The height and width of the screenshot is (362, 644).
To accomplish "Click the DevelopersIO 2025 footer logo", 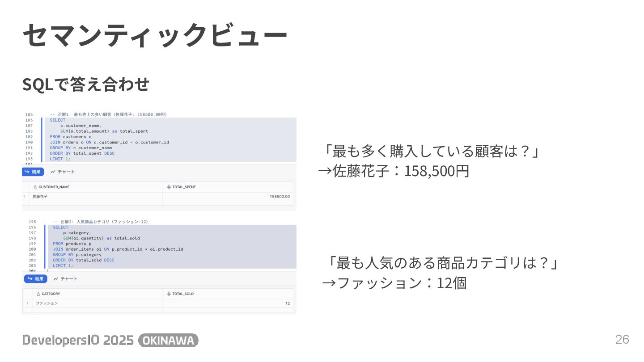I will click(78, 341).
